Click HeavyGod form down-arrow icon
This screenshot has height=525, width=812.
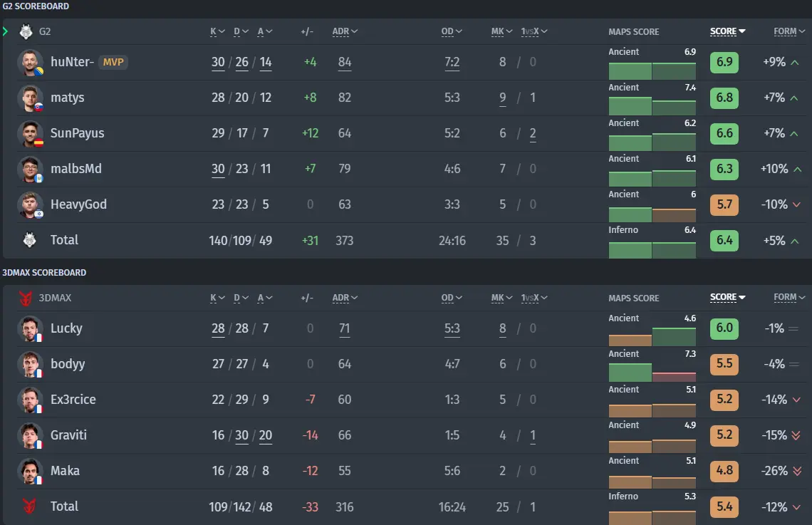coord(797,204)
